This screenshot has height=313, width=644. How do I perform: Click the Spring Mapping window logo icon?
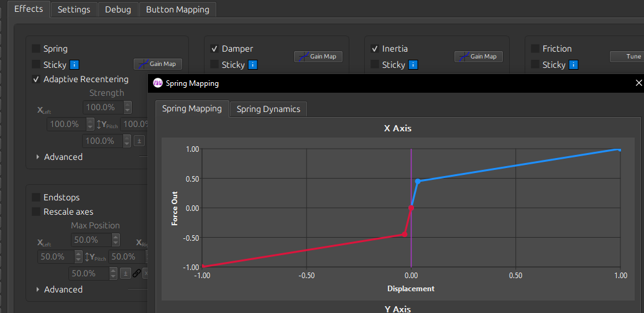point(158,83)
